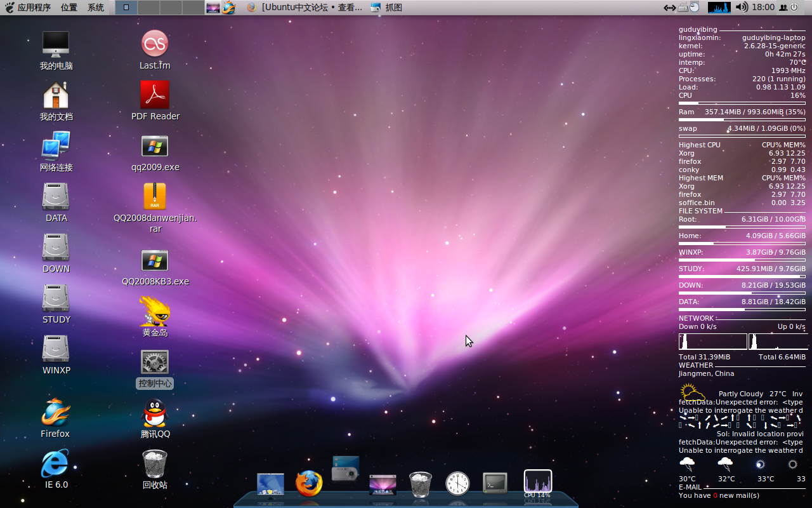This screenshot has height=508, width=812.
Task: Click the CPU 14% monitor in dock
Action: click(x=537, y=484)
